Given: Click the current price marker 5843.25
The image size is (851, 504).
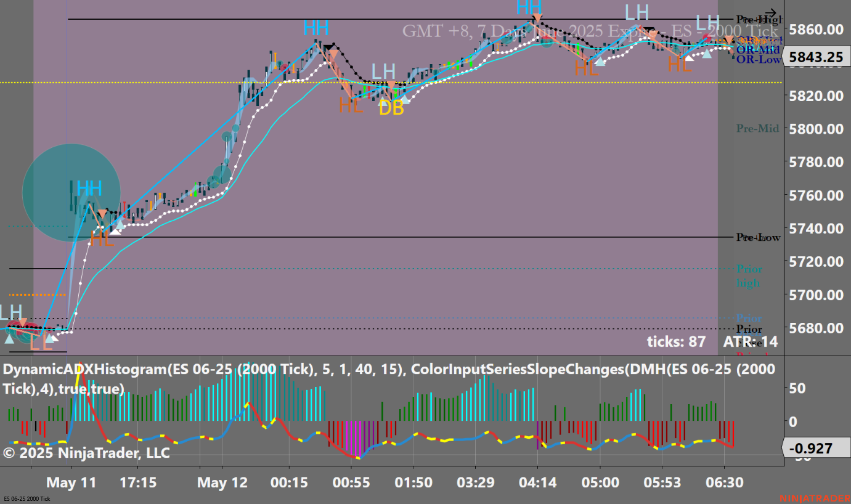Looking at the screenshot, I should (x=816, y=58).
